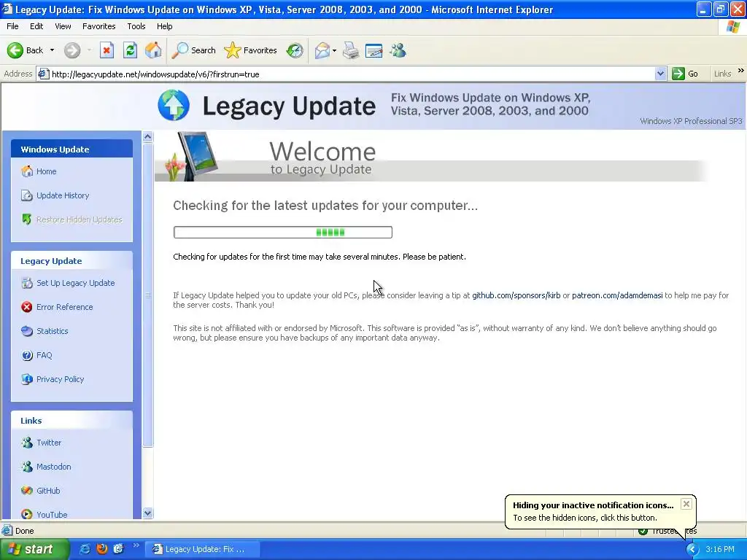This screenshot has height=560, width=747.
Task: Open Set Up Legacy Update link
Action: pyautogui.click(x=76, y=283)
